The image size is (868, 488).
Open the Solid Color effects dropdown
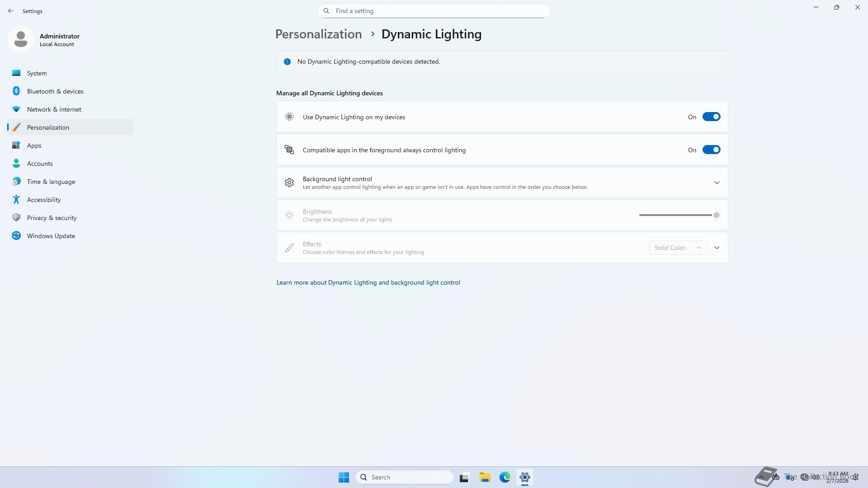[x=678, y=248]
